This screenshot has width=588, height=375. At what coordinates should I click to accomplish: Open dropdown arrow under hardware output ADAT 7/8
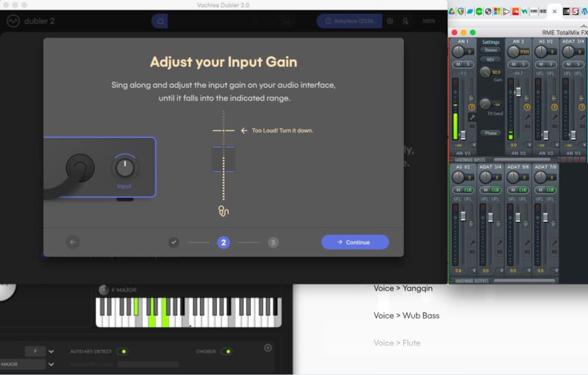click(556, 271)
